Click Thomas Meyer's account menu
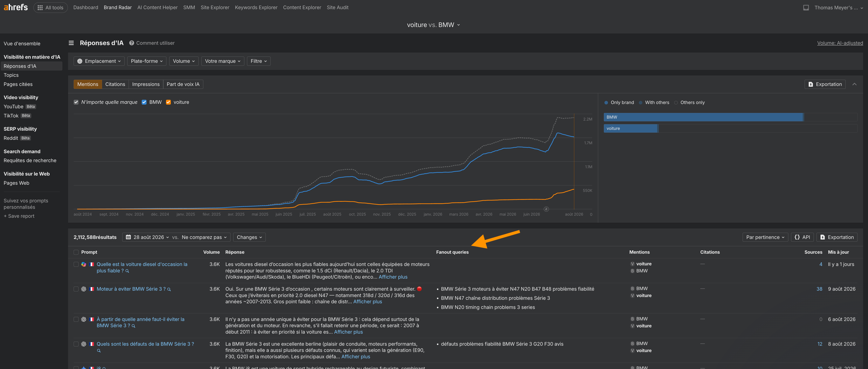Image resolution: width=868 pixels, height=369 pixels. click(839, 7)
